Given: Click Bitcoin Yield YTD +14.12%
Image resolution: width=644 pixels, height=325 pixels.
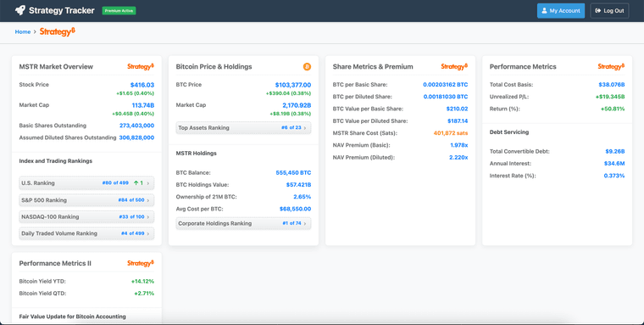Looking at the screenshot, I should coord(142,282).
